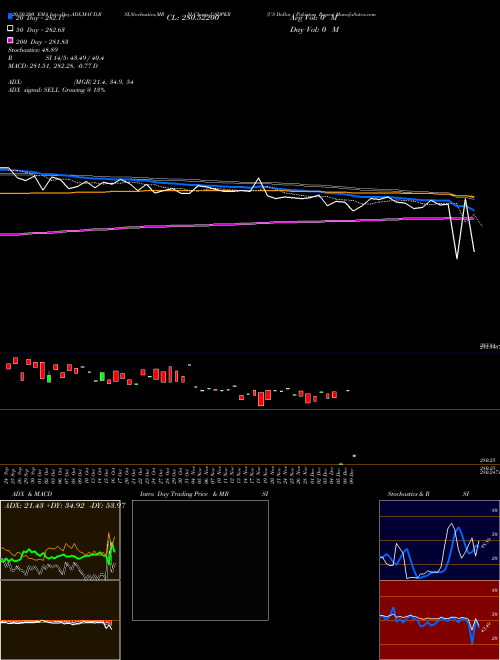The width and height of the screenshot is (500, 660).
Task: Click the 'Intra Day Trading Price & MR' title
Action: [x=184, y=494]
